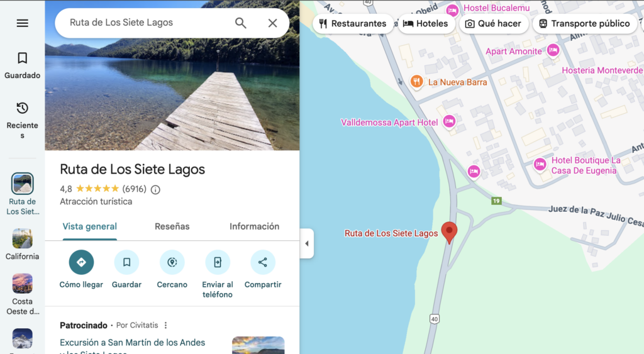Open the sponsored ad three-dot options

(165, 325)
